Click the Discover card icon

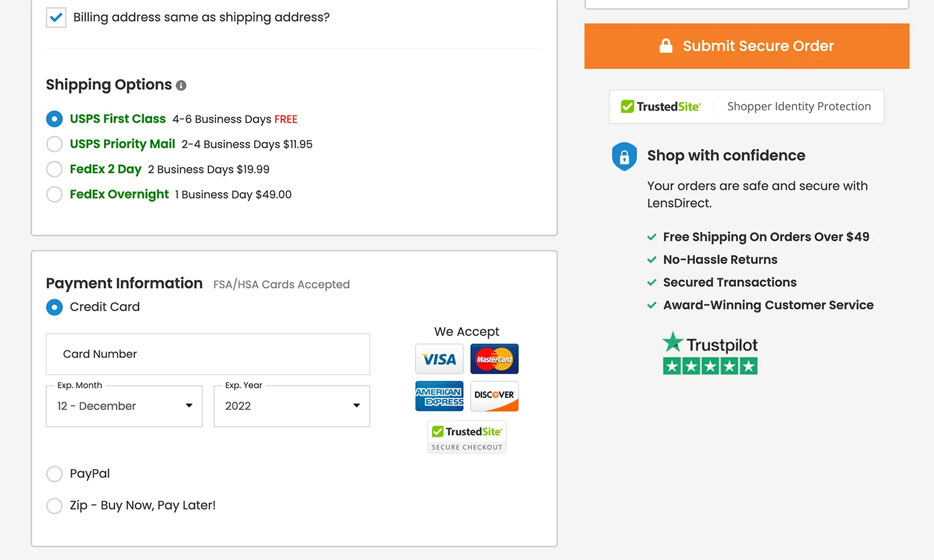pos(494,396)
